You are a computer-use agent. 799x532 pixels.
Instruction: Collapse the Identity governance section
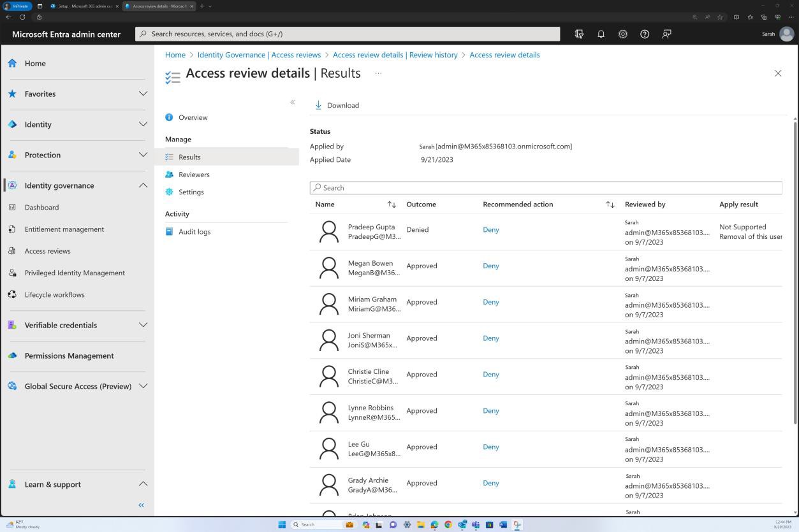click(143, 185)
